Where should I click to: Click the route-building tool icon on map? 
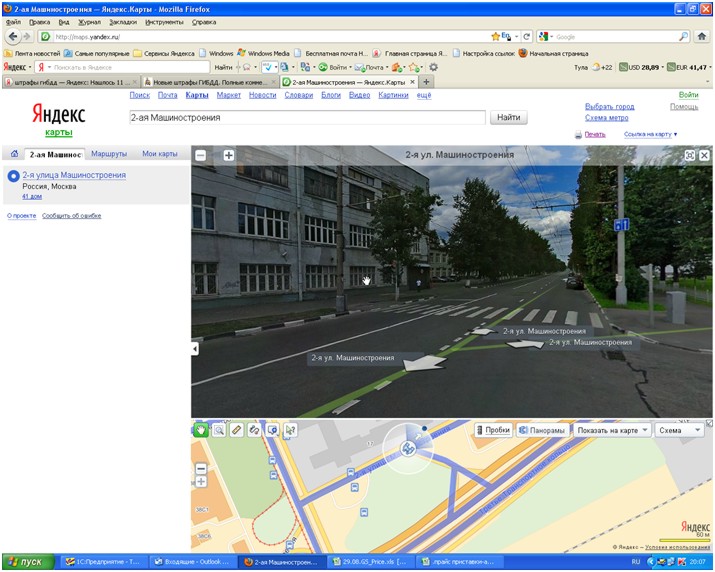coord(254,430)
